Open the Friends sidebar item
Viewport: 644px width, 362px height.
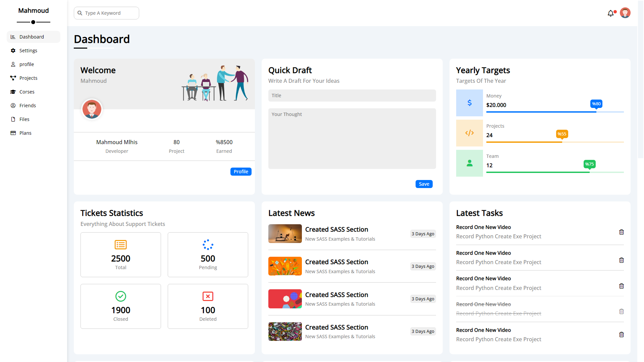(28, 106)
